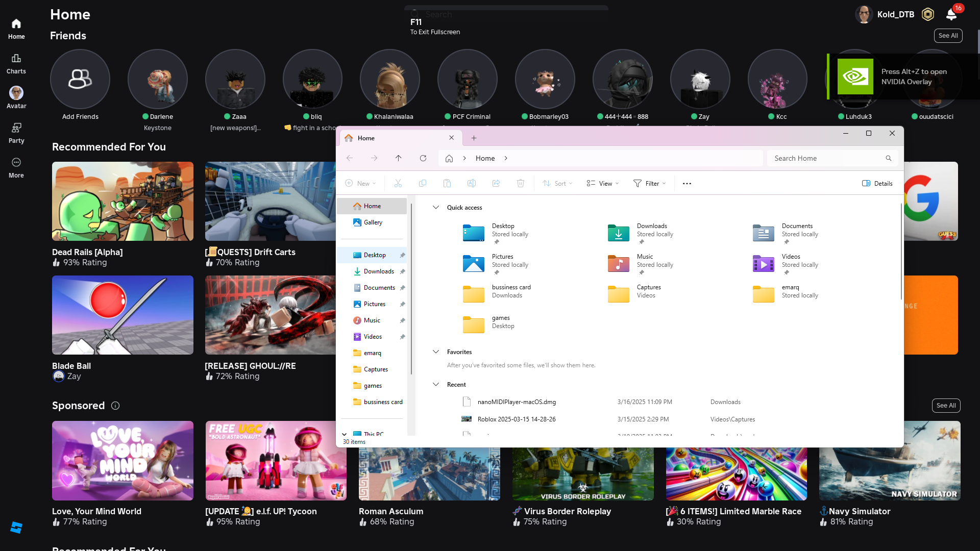
Task: Click See All next to Friends
Action: pyautogui.click(x=948, y=36)
